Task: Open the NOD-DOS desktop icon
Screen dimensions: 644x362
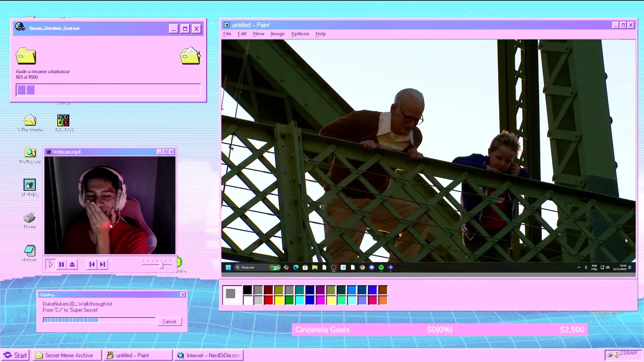Action: click(x=63, y=123)
